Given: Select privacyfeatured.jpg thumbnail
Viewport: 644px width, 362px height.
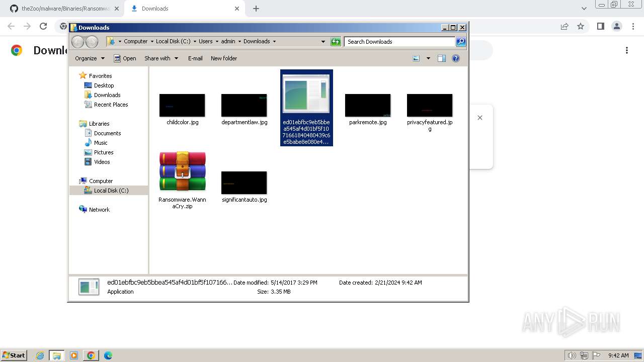Looking at the screenshot, I should [430, 106].
